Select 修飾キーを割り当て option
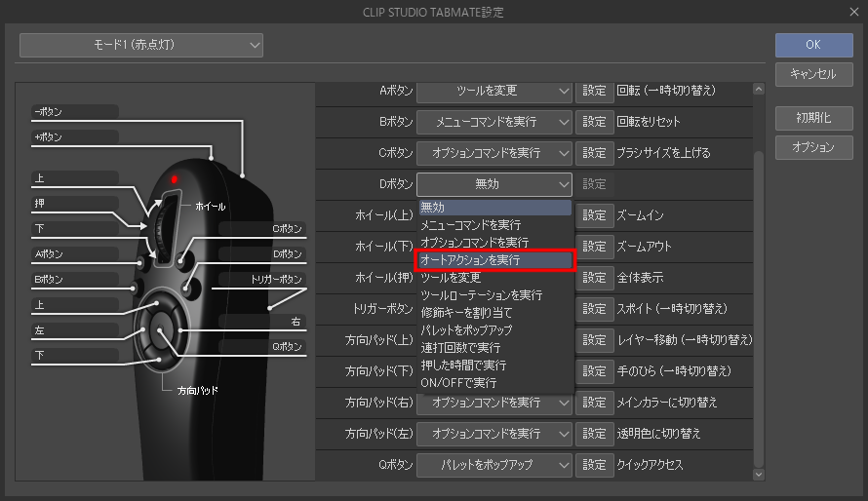The height and width of the screenshot is (501, 868). coord(495,313)
